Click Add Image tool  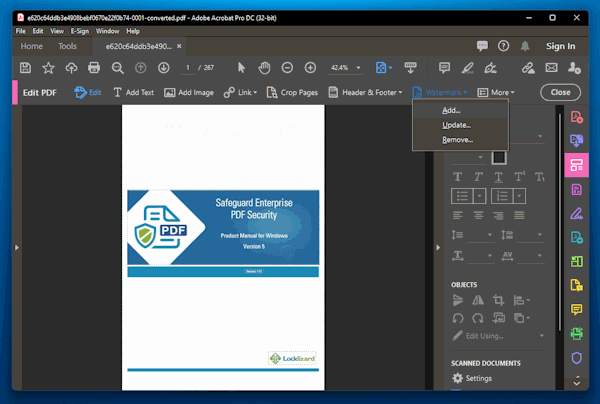click(189, 93)
